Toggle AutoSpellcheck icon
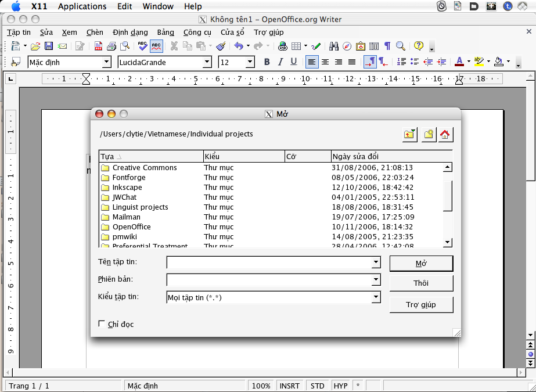Screen dimensions: 536x392 156,46
